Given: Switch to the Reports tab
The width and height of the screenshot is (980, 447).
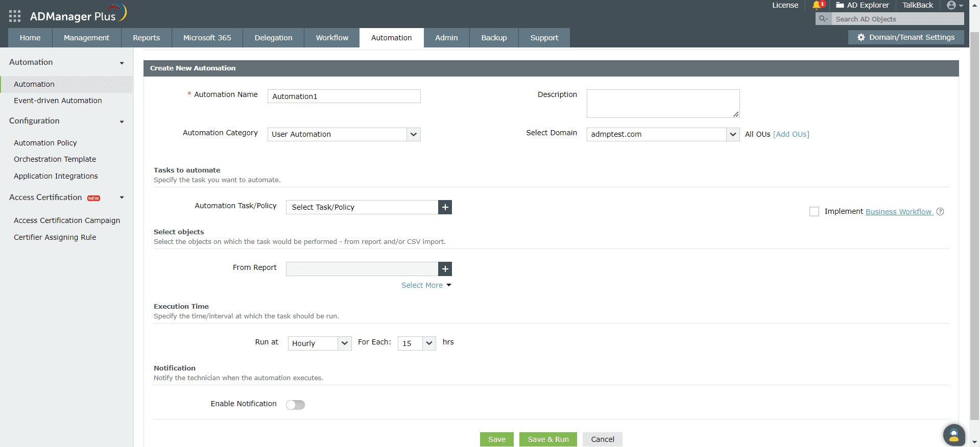Looking at the screenshot, I should pos(147,38).
